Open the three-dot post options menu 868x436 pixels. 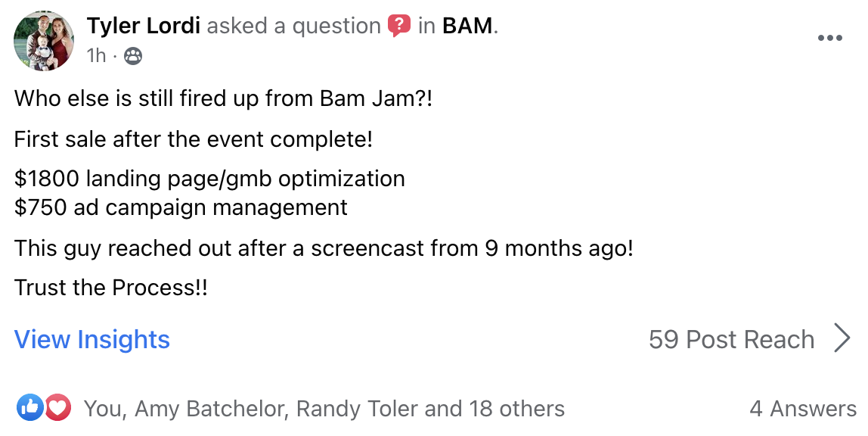pyautogui.click(x=830, y=39)
